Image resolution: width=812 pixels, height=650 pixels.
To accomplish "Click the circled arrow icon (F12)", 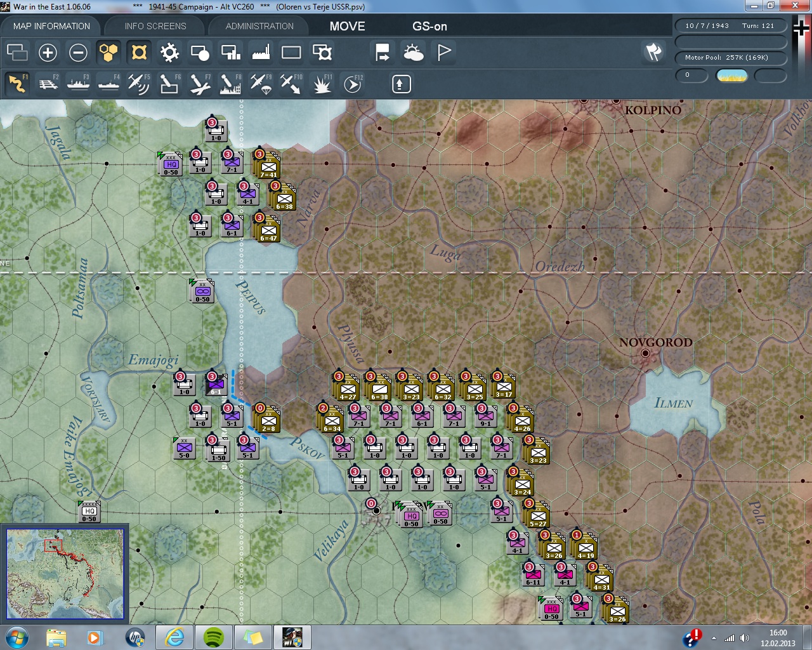I will [x=353, y=84].
